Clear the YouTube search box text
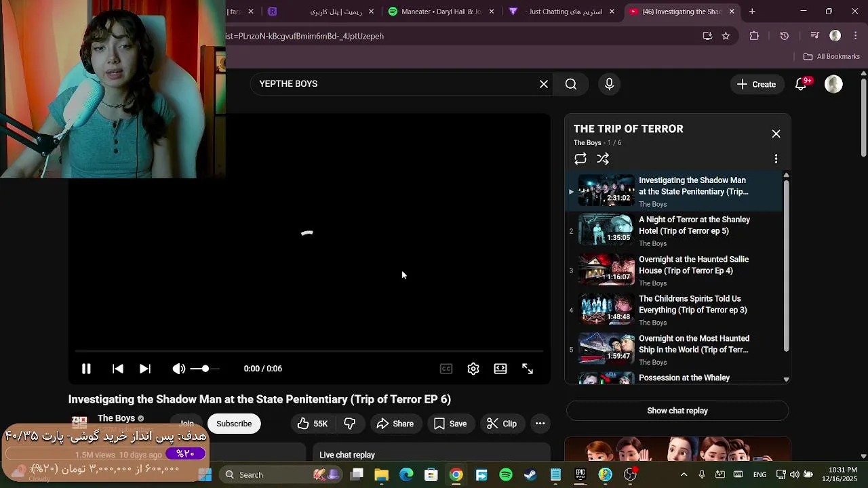This screenshot has width=868, height=488. click(544, 84)
